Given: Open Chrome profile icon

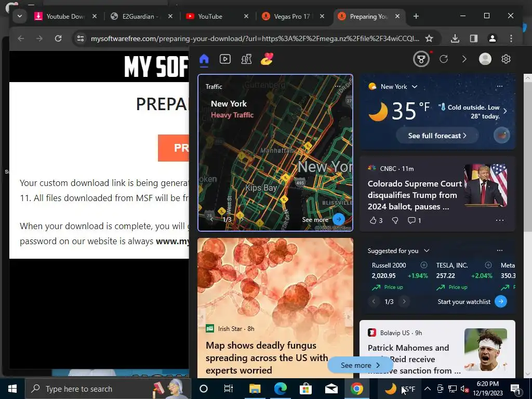Looking at the screenshot, I should pyautogui.click(x=493, y=38).
